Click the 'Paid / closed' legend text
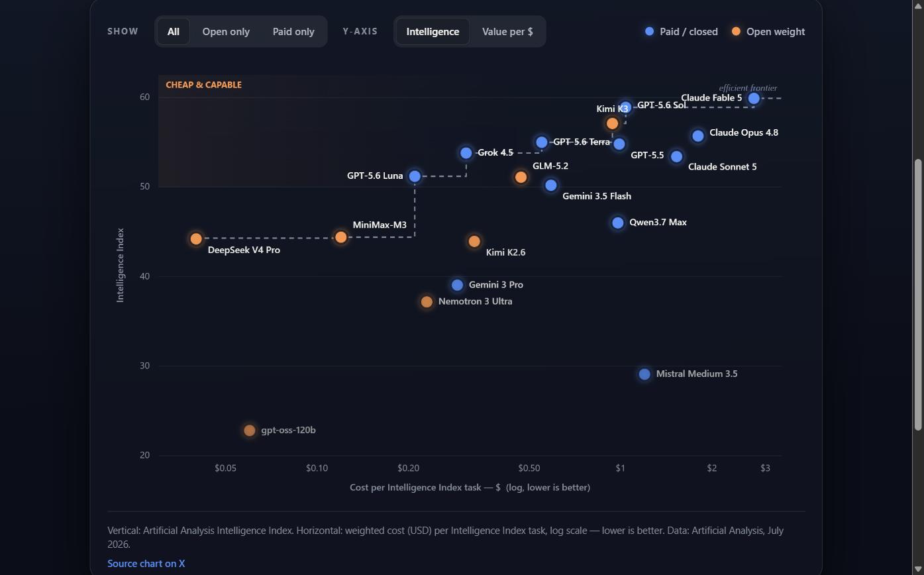This screenshot has height=575, width=924. click(689, 31)
